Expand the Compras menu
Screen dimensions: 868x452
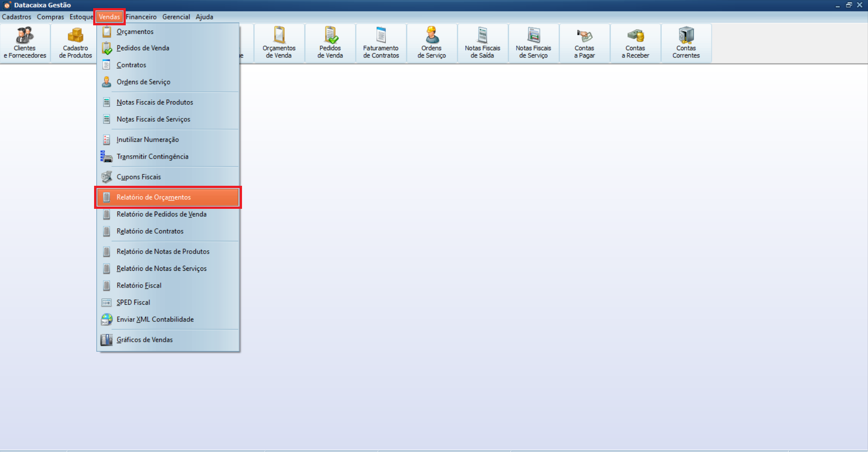50,17
